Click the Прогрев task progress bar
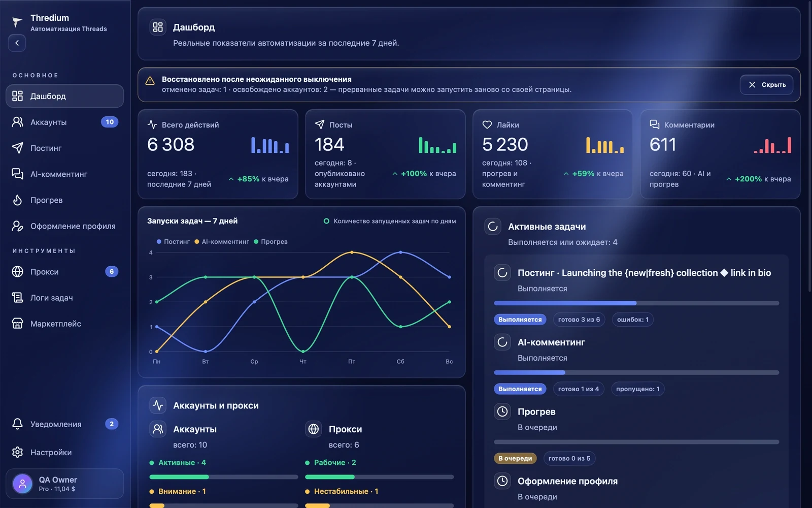 click(x=636, y=442)
